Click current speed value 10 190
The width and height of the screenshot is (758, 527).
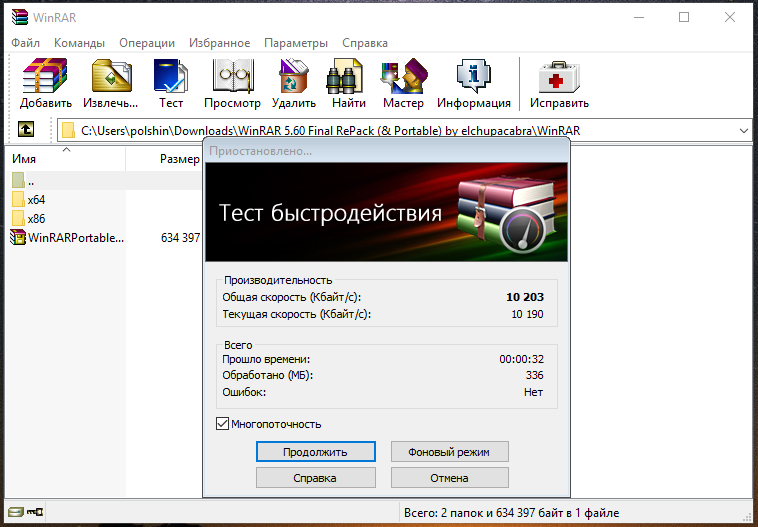click(527, 314)
